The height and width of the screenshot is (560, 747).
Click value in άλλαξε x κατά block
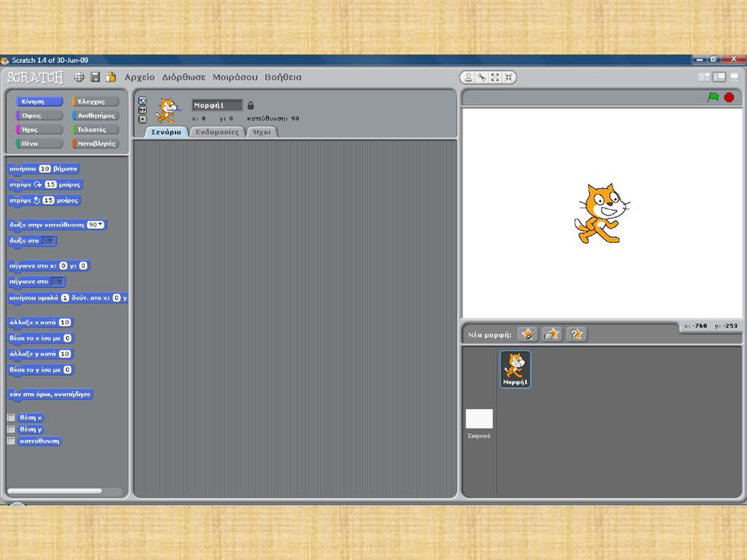coord(65,322)
